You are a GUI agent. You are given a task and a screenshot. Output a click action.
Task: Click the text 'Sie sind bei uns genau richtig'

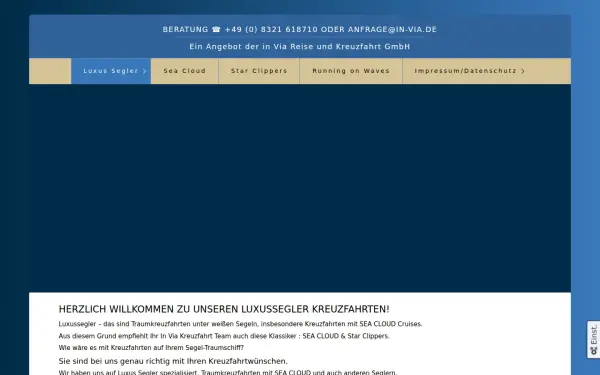[x=173, y=361]
